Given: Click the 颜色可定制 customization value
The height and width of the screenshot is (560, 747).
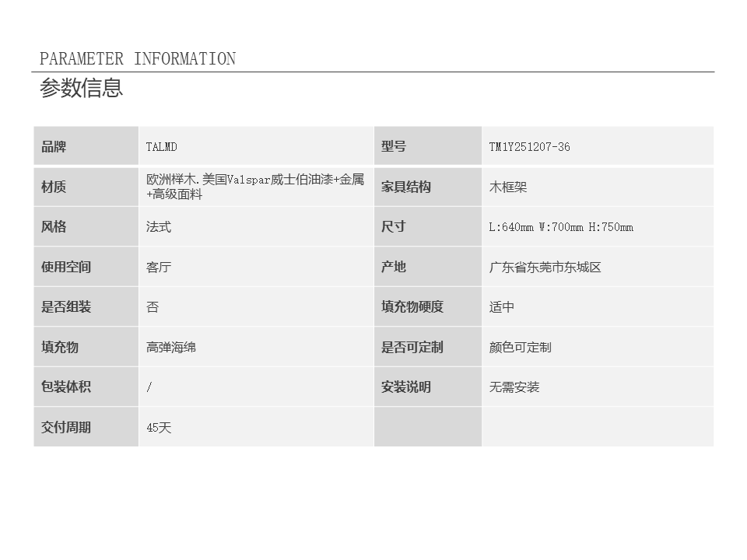Looking at the screenshot, I should click(521, 348).
